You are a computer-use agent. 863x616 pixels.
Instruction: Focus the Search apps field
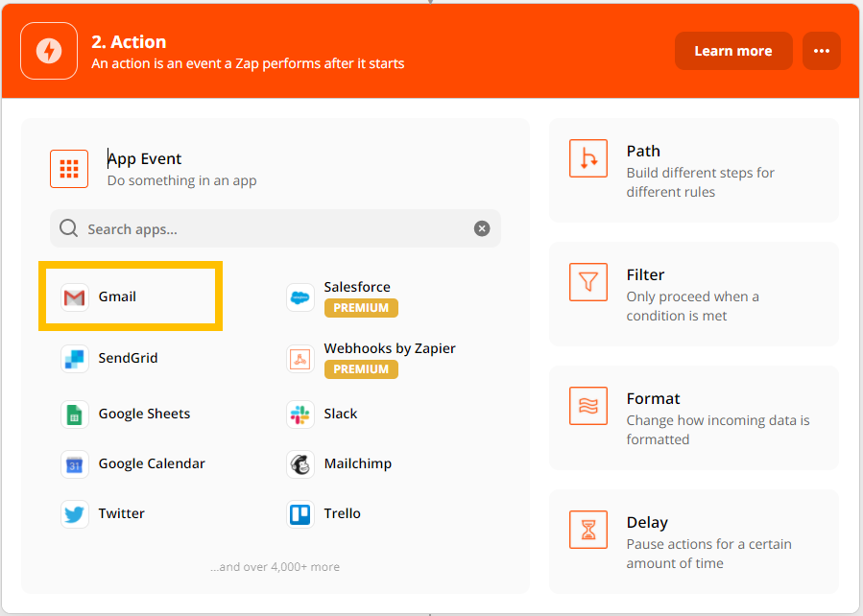pos(276,228)
